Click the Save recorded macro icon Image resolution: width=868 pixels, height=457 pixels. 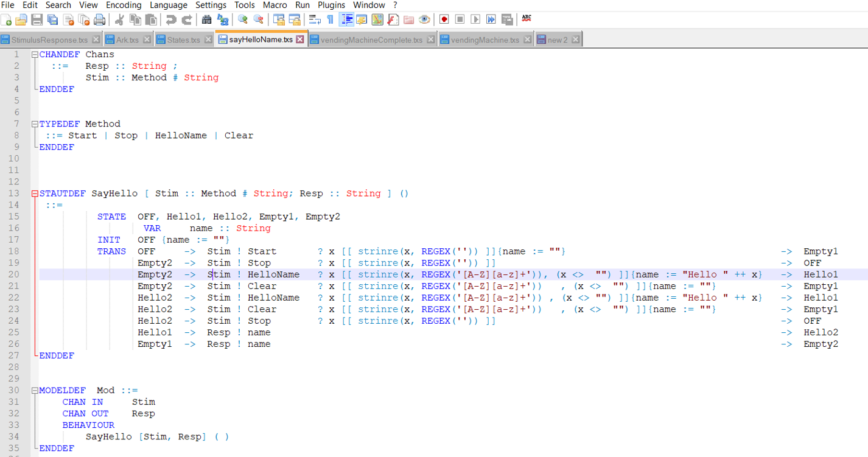[507, 20]
